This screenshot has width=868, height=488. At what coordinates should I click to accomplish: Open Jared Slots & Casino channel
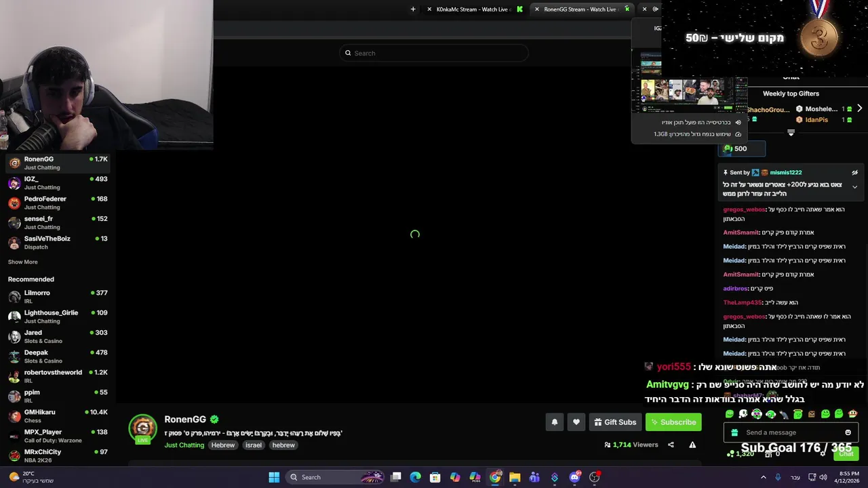(58, 336)
